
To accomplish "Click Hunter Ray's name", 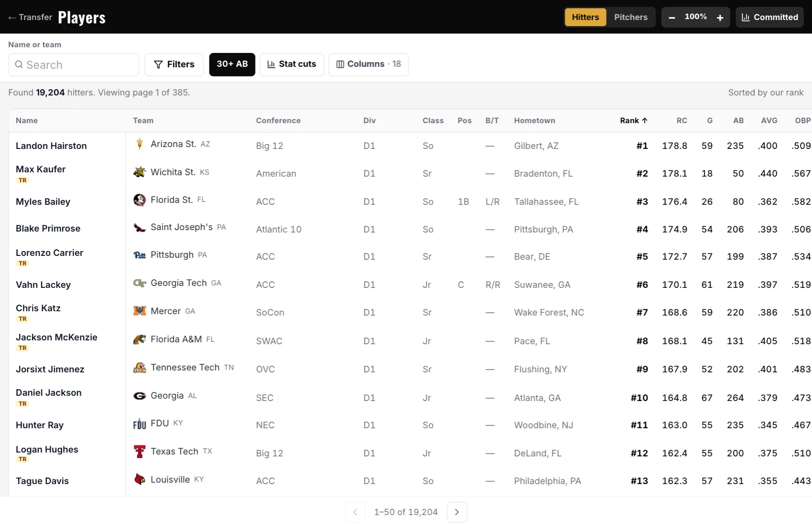I will (x=40, y=425).
